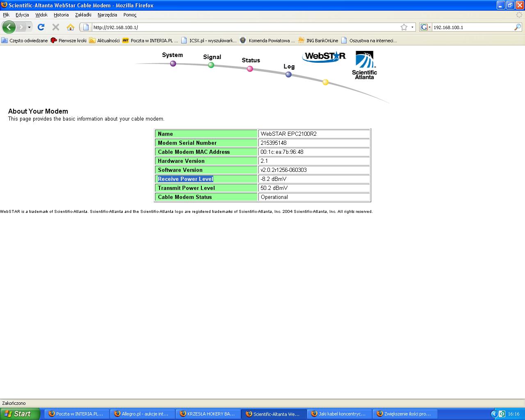This screenshot has width=525, height=420.
Task: Switch to Poczta w INTERIA.PL taskbar window
Action: coord(77,414)
